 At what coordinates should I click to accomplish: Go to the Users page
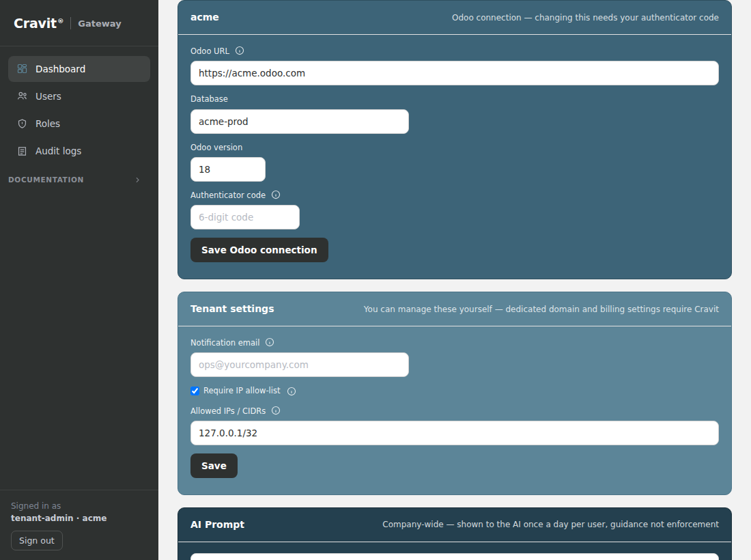[x=79, y=96]
